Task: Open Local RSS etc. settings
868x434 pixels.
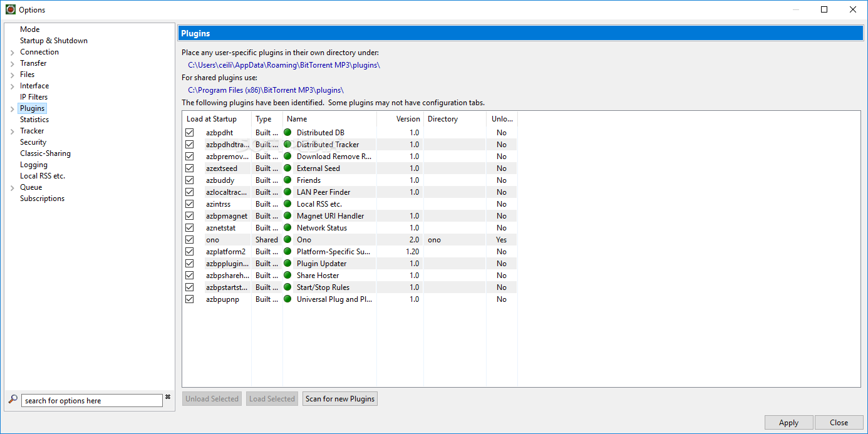Action: pos(43,176)
